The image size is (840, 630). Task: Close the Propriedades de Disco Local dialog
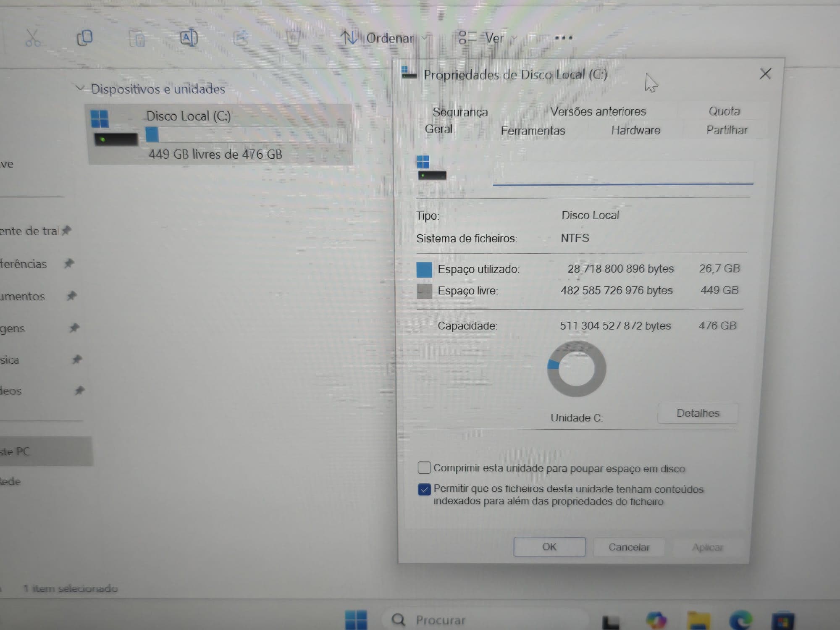(x=765, y=74)
